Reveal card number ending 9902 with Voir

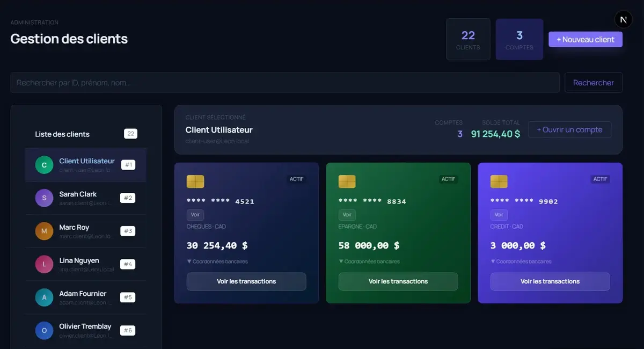[499, 215]
